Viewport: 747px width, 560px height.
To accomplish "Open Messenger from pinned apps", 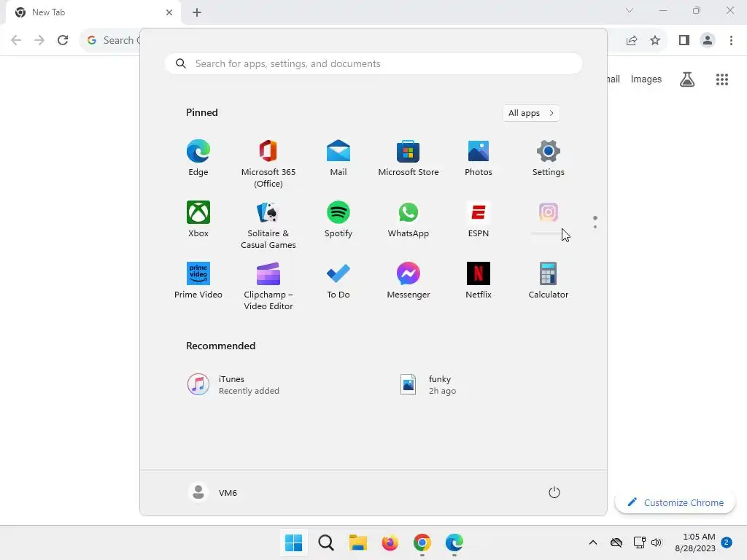I will (409, 281).
